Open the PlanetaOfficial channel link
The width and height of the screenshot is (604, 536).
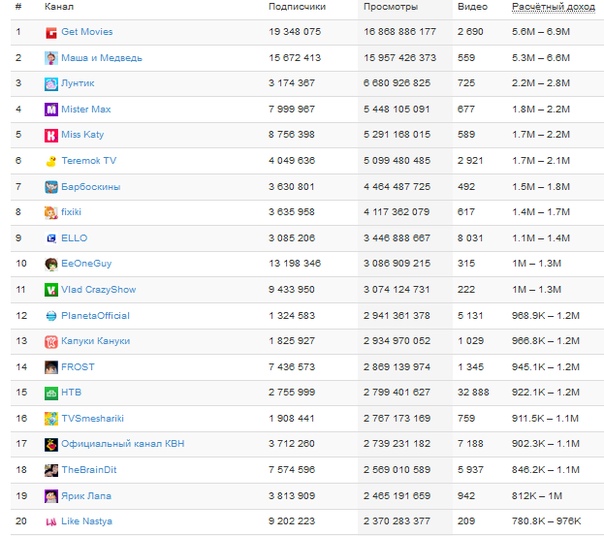95,316
